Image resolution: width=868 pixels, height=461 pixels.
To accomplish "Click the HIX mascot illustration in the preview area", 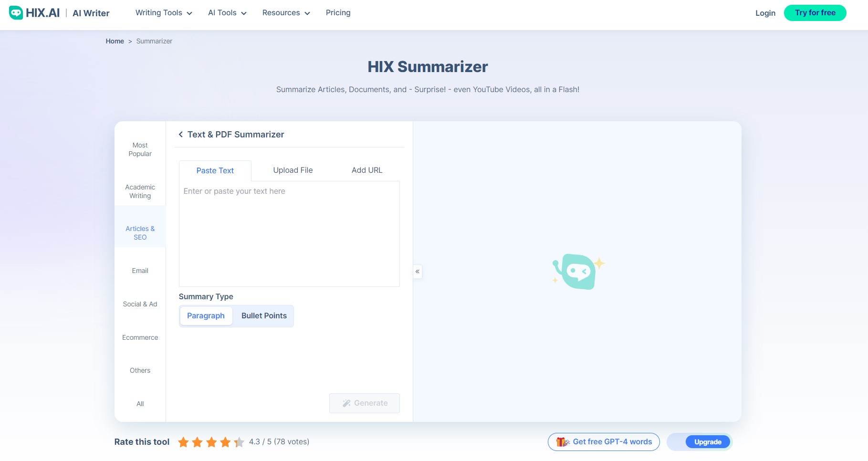I will [x=577, y=271].
